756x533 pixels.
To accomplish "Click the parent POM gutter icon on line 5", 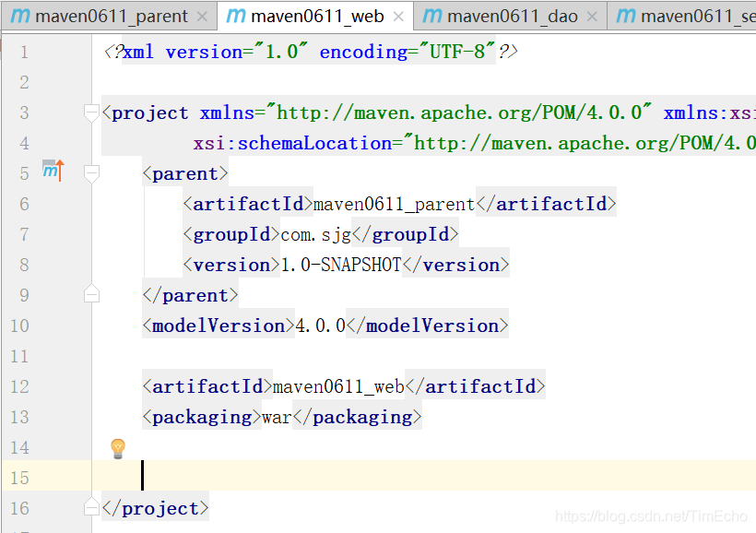I will point(53,171).
